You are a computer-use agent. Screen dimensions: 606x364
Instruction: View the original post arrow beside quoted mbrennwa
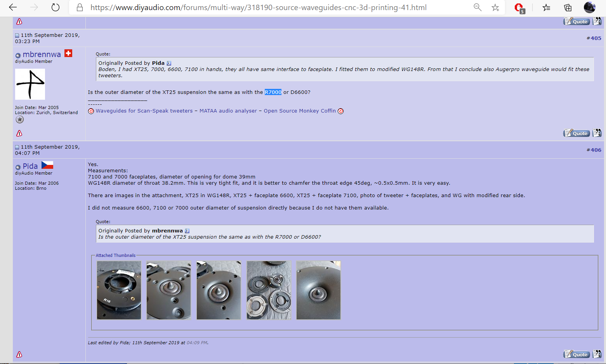pos(187,231)
